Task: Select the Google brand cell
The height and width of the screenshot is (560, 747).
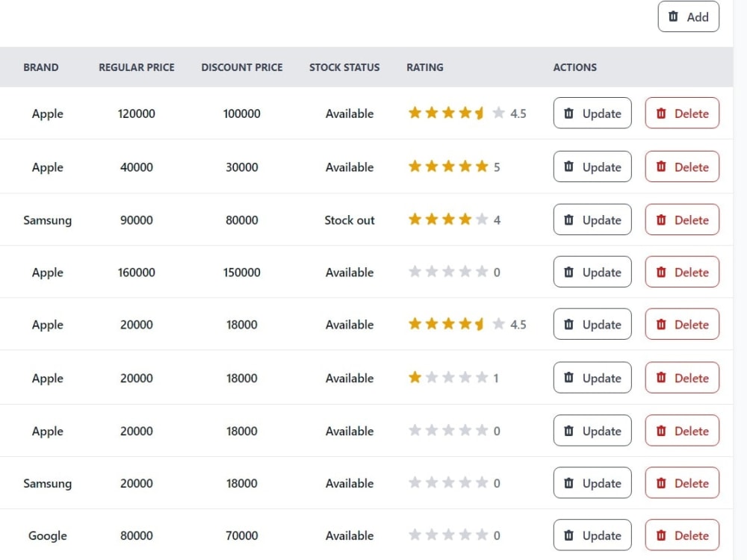Action: point(48,535)
